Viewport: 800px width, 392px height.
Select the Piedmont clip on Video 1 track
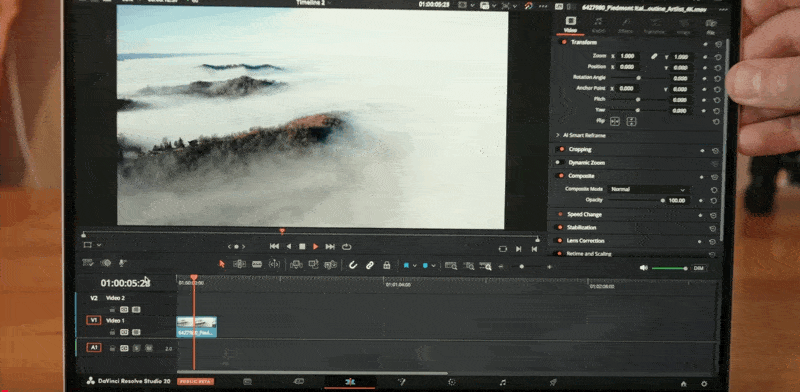click(x=196, y=327)
